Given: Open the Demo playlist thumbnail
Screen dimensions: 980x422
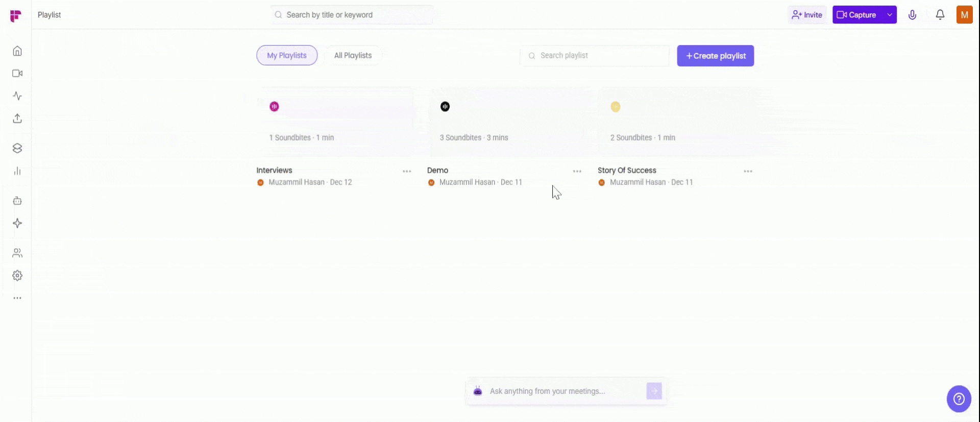Looking at the screenshot, I should [506, 122].
